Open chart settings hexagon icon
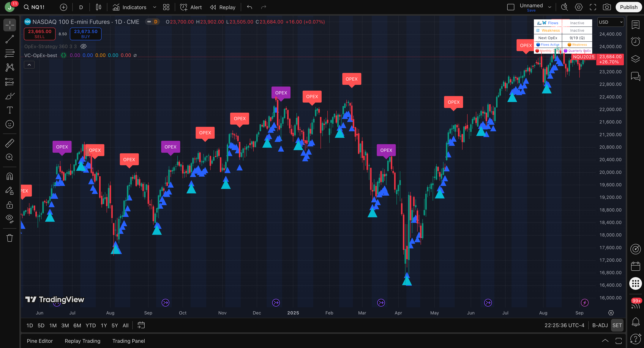 pos(579,7)
